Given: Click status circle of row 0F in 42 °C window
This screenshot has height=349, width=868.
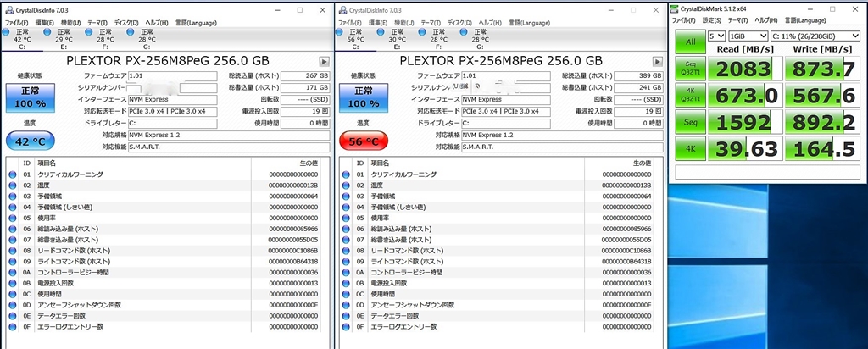Looking at the screenshot, I should click(13, 327).
